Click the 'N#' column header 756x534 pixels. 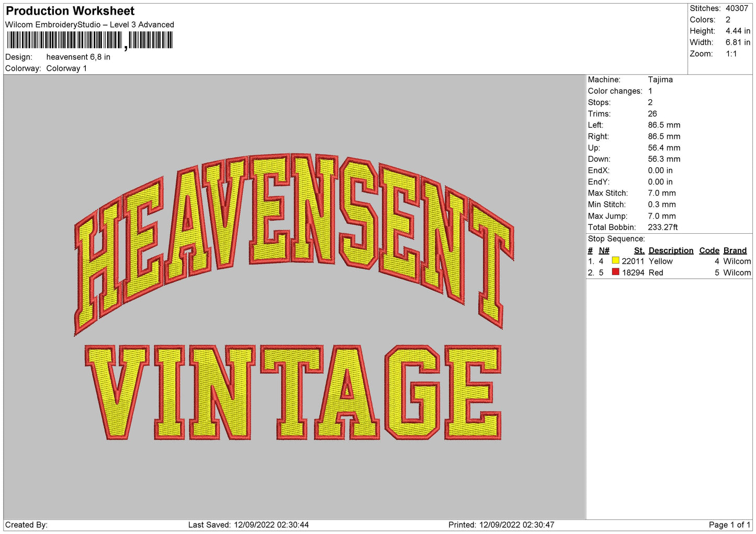click(x=604, y=251)
